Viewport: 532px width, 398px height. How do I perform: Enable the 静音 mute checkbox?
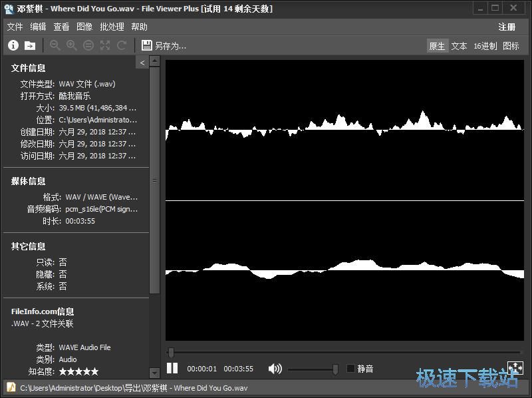350,369
